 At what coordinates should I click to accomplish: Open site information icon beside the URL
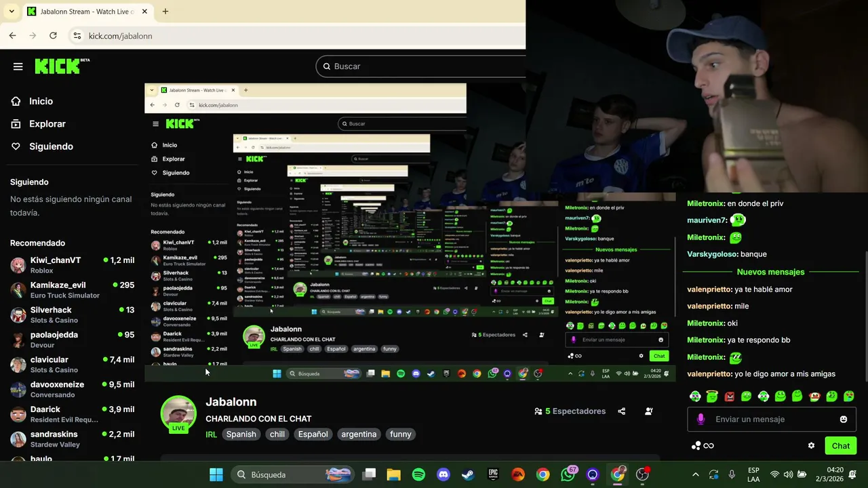(77, 36)
